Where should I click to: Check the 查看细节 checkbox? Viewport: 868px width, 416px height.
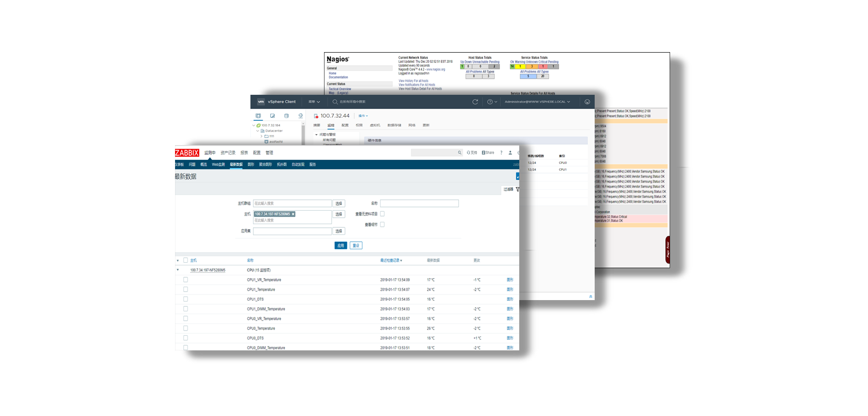pos(382,225)
